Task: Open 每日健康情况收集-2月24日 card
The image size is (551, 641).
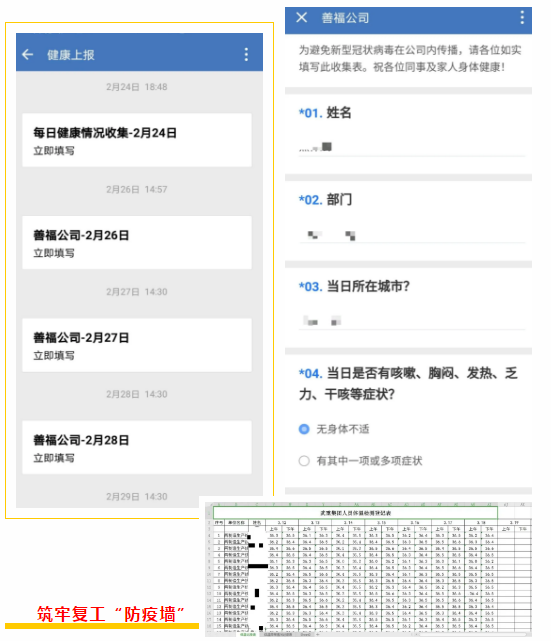Action: 137,140
